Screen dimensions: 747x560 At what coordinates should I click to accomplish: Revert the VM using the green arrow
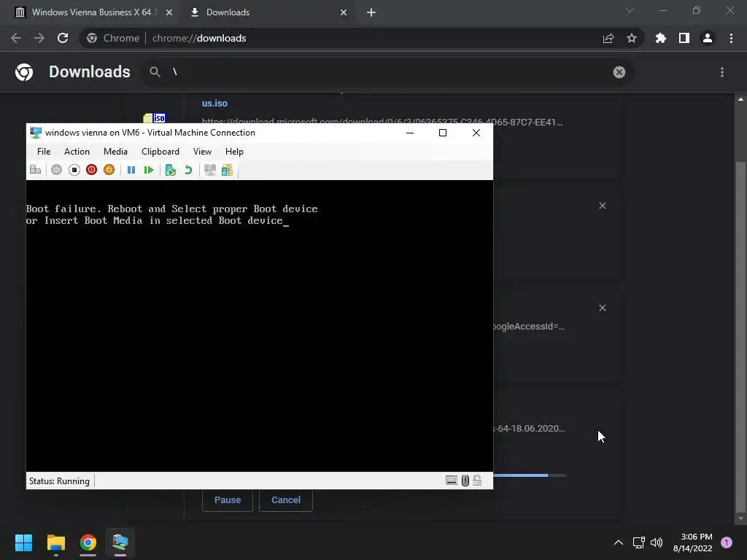[x=188, y=170]
